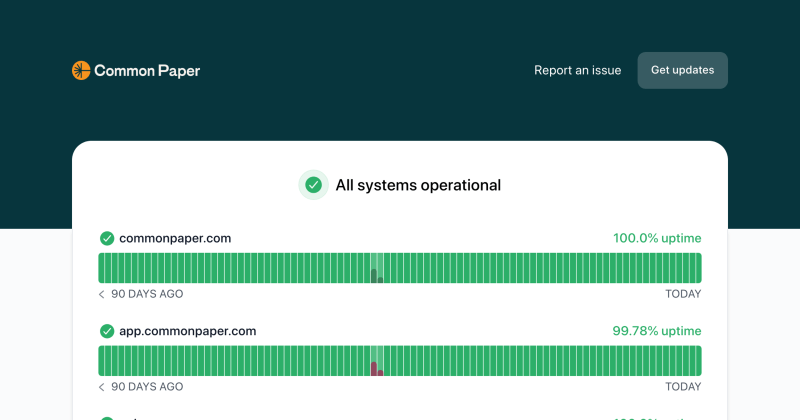The height and width of the screenshot is (420, 800).
Task: Open the Common Paper wordmark home link
Action: click(x=147, y=71)
